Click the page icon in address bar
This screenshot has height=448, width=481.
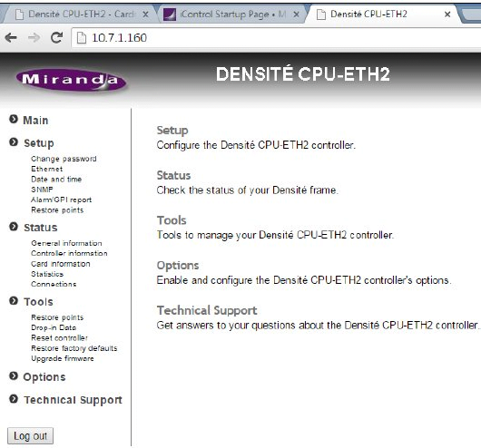(x=82, y=38)
